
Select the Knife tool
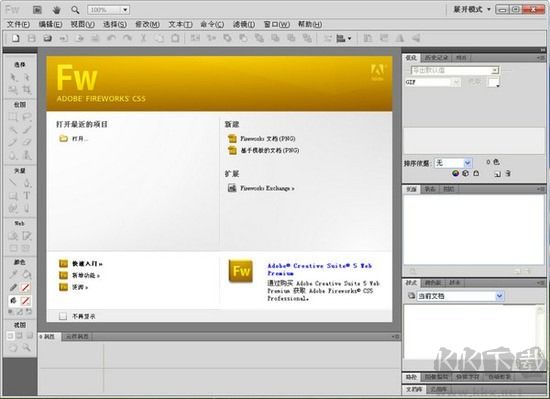pos(27,209)
